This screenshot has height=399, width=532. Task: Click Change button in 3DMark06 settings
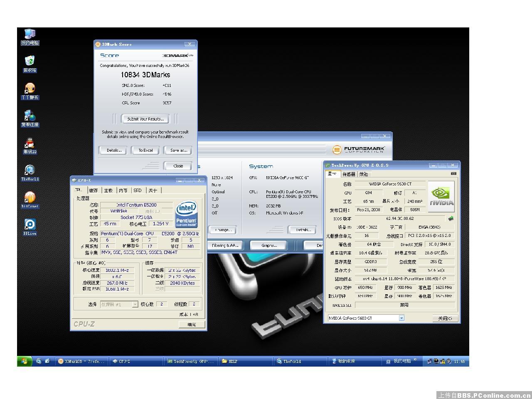[223, 230]
